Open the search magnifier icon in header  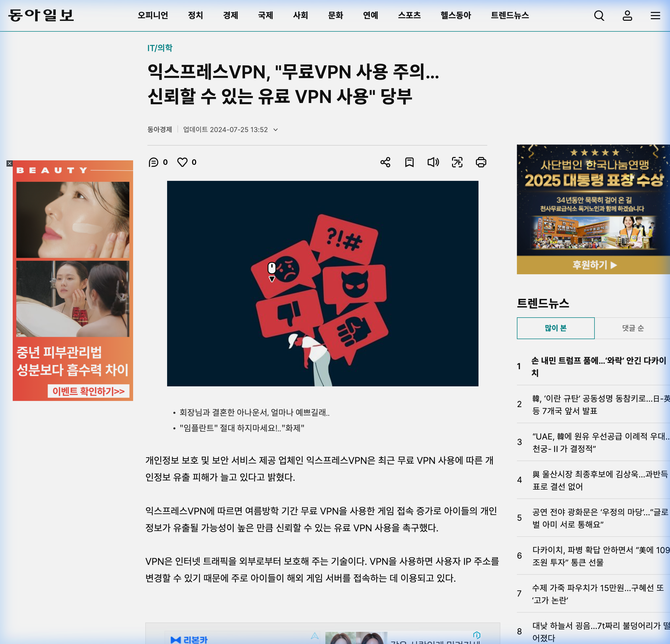click(599, 16)
